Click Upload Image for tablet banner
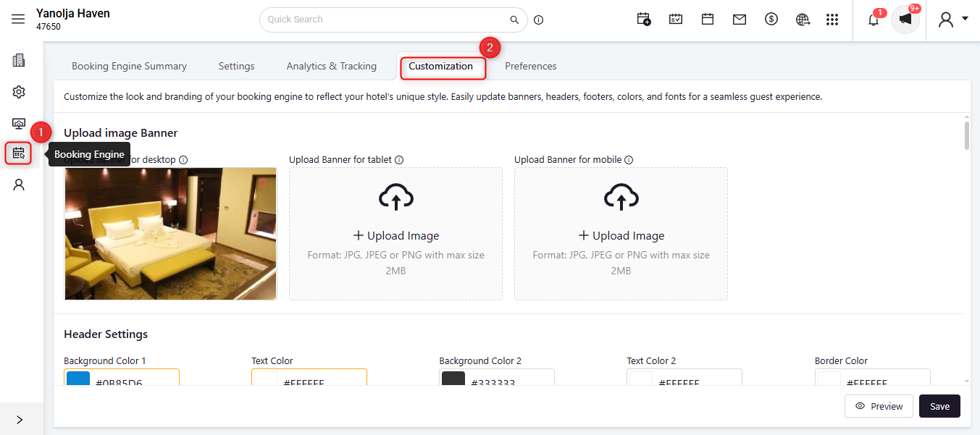980x435 pixels. tap(395, 235)
